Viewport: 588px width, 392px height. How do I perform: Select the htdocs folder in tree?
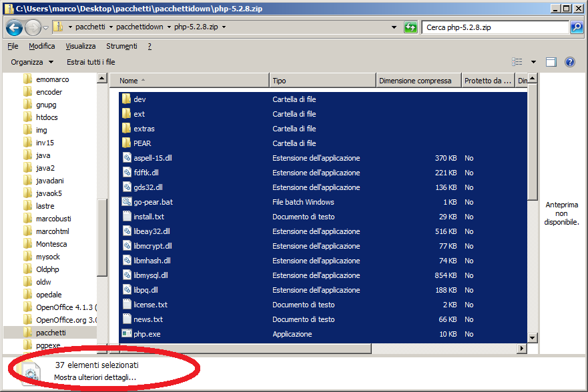pos(47,117)
